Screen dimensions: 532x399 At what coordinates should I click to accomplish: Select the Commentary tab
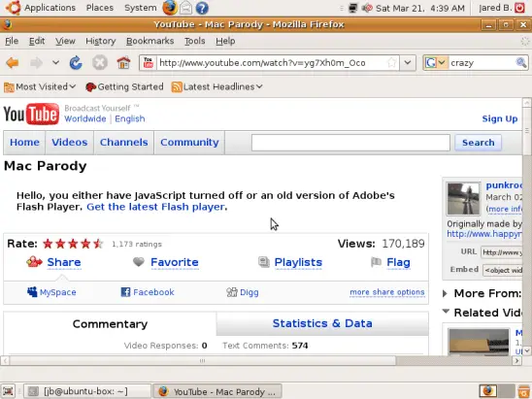110,324
